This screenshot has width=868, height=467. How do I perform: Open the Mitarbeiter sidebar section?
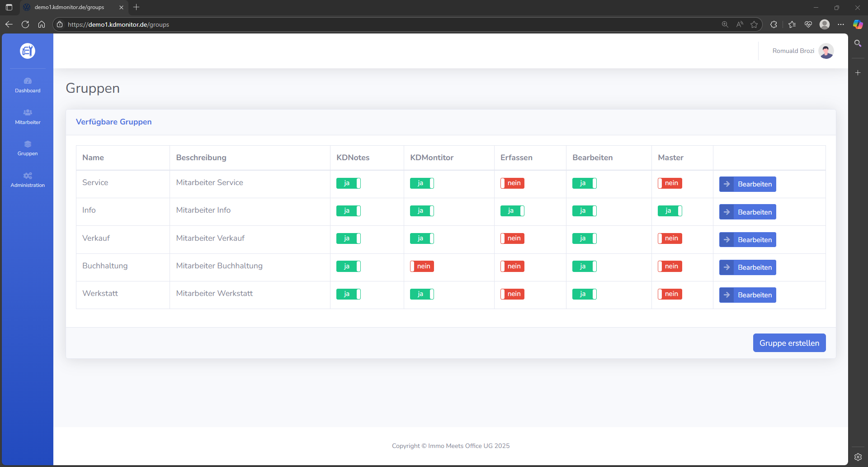pos(28,116)
